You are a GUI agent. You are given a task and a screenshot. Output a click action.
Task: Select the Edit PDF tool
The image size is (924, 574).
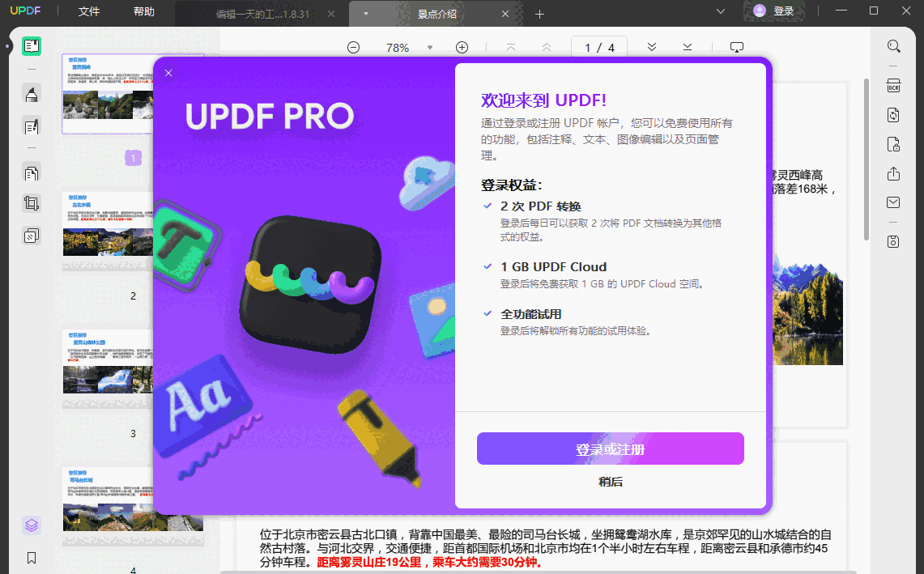31,126
